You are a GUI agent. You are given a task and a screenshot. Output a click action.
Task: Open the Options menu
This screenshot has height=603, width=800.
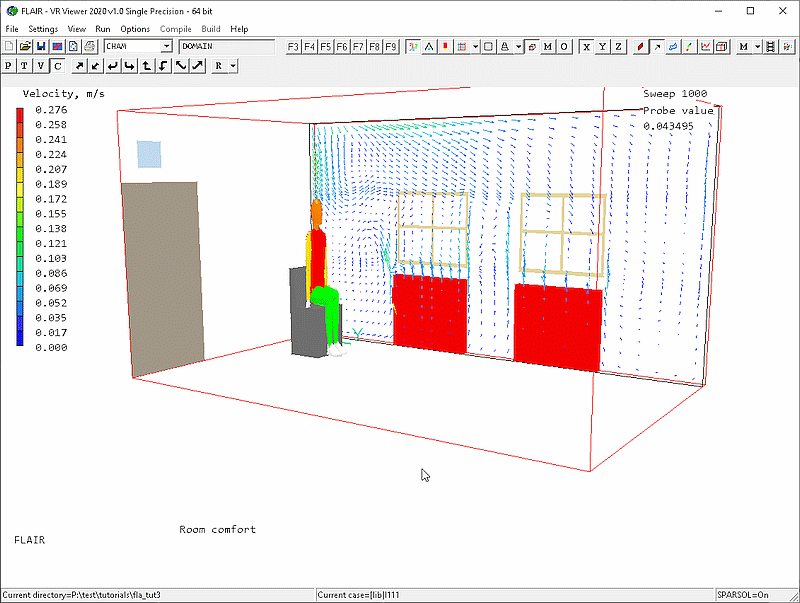135,29
